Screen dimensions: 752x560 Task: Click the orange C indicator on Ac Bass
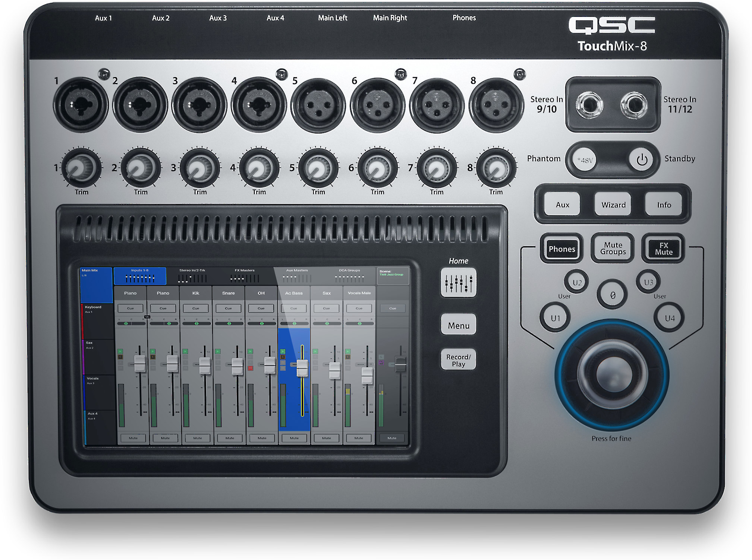coord(283,357)
